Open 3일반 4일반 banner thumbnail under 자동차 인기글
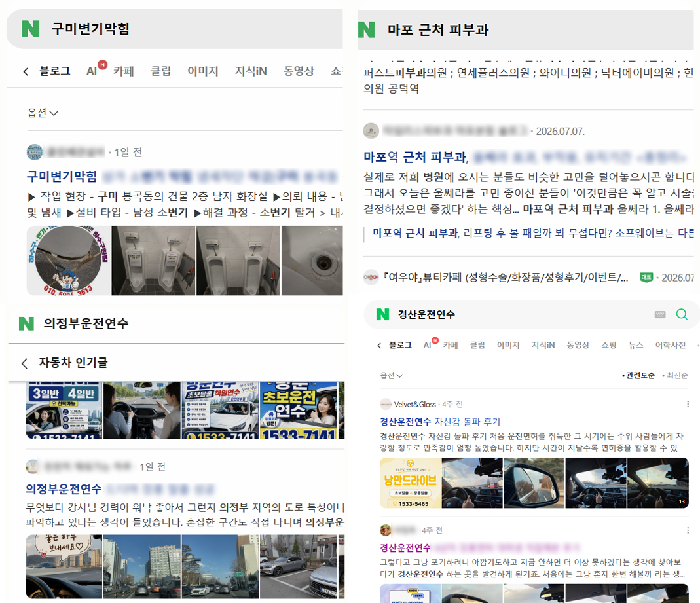Viewport: 700px width, 603px height. 64,410
